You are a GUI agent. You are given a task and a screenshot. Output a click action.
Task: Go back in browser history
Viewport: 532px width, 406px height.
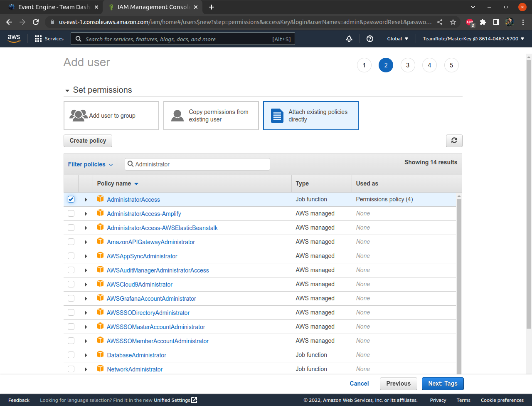pyautogui.click(x=9, y=22)
